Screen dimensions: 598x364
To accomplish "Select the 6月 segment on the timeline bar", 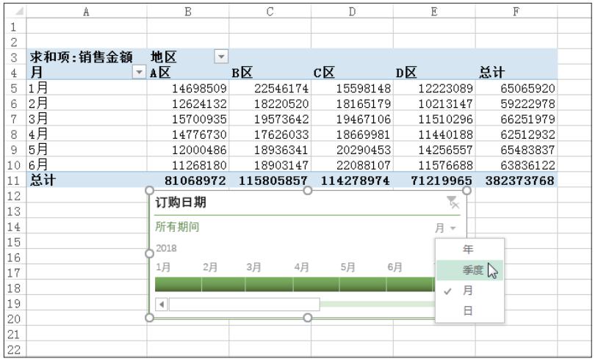I will [x=411, y=284].
